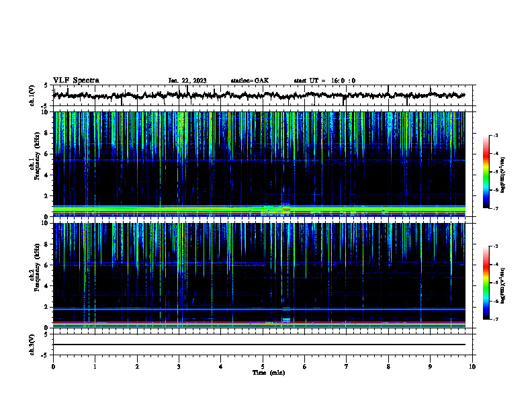Click the Jan. 22, 2023 date label
Screen dimensions: 532x411
coord(187,81)
